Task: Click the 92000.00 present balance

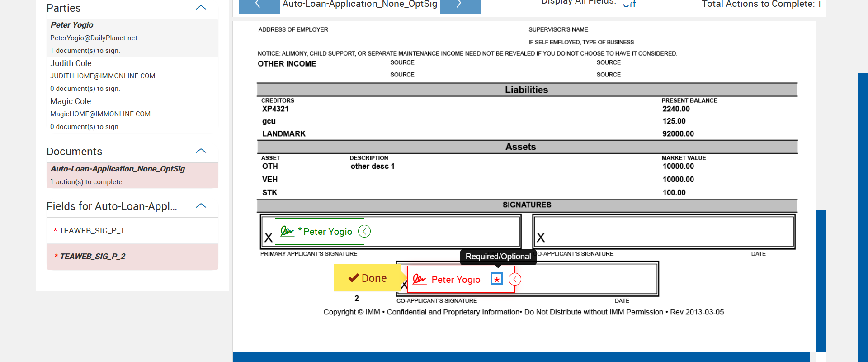Action: (x=678, y=134)
